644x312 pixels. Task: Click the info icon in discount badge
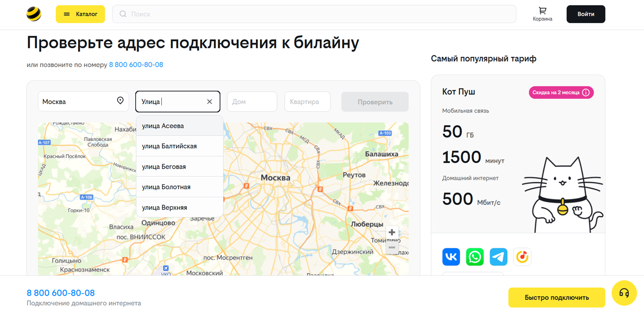coord(586,92)
